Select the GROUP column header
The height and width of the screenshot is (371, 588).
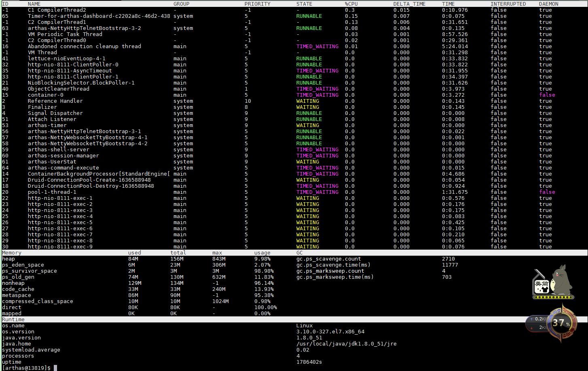coord(182,4)
